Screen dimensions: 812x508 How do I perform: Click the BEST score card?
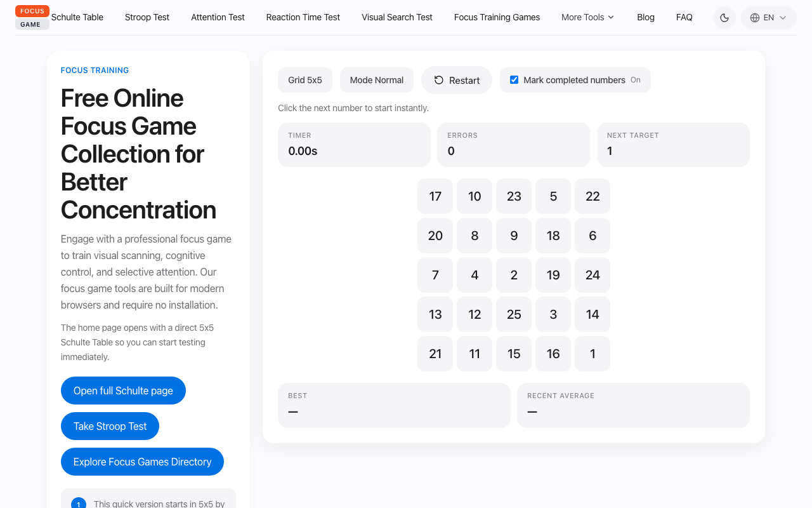point(394,405)
